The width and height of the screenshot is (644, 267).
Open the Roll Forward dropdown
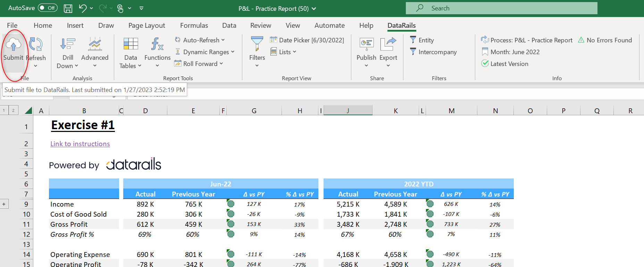[x=199, y=64]
